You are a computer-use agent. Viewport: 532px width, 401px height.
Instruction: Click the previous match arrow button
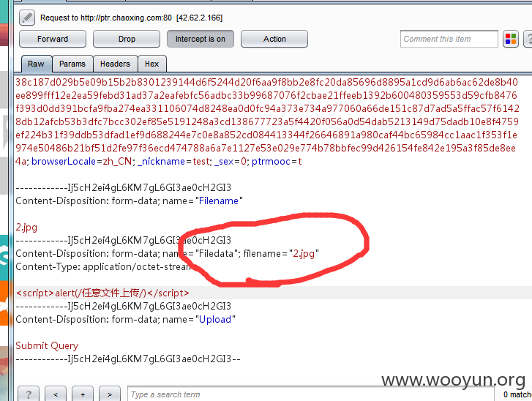(x=56, y=394)
